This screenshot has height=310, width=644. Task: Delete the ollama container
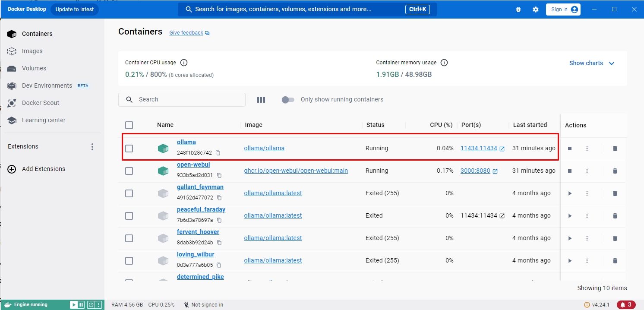pyautogui.click(x=615, y=149)
